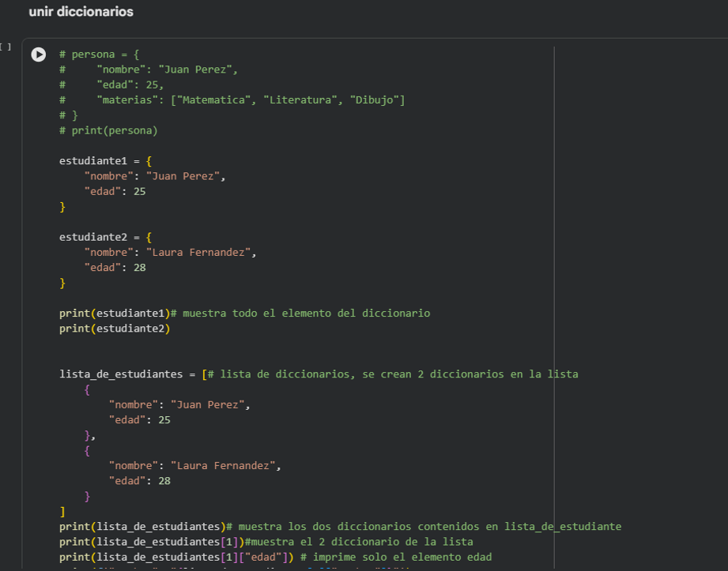Viewport: 728px width, 571px height.
Task: Click the 'estudiante2 = {' line
Action: pos(105,237)
